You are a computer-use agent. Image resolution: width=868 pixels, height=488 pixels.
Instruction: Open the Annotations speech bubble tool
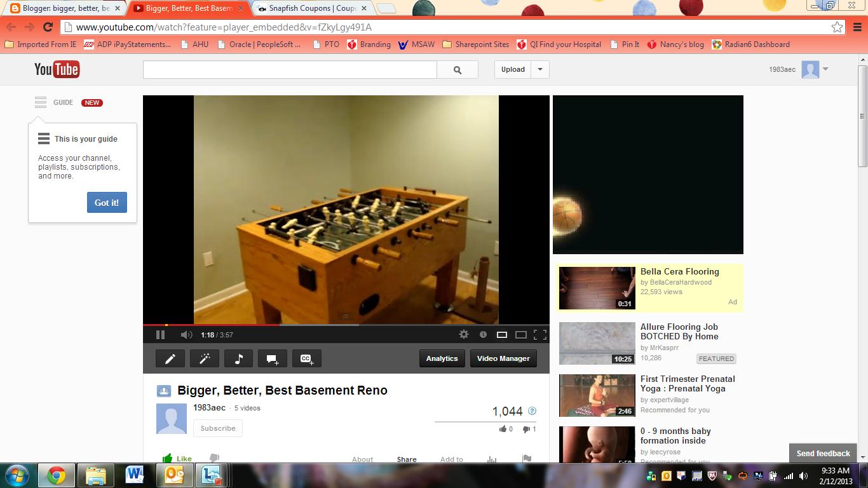pos(273,358)
